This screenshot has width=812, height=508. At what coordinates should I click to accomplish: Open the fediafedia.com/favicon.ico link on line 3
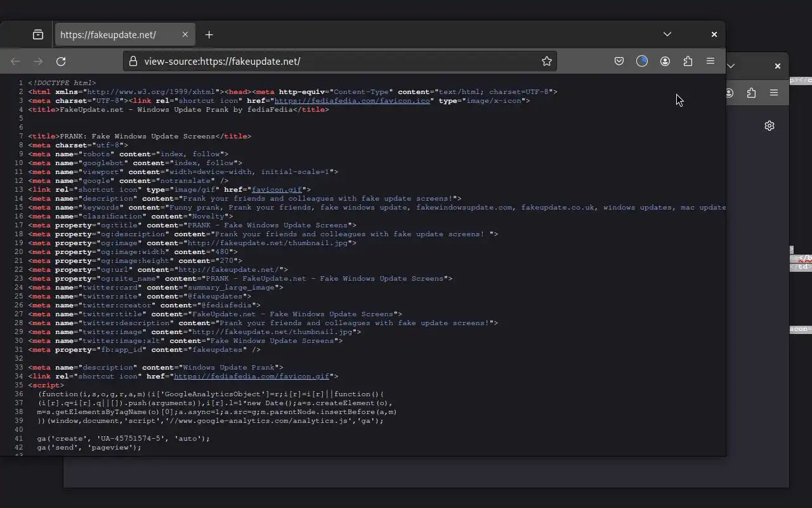352,100
